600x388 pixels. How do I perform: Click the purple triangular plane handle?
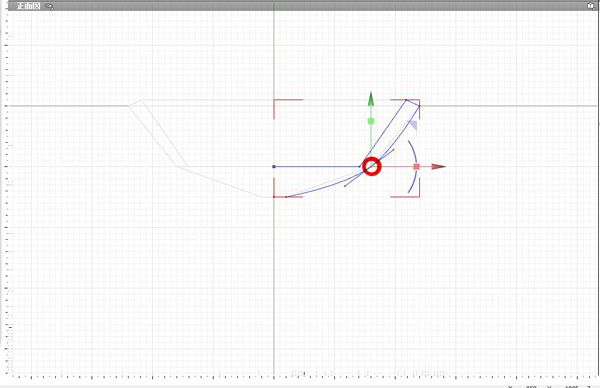tap(412, 125)
